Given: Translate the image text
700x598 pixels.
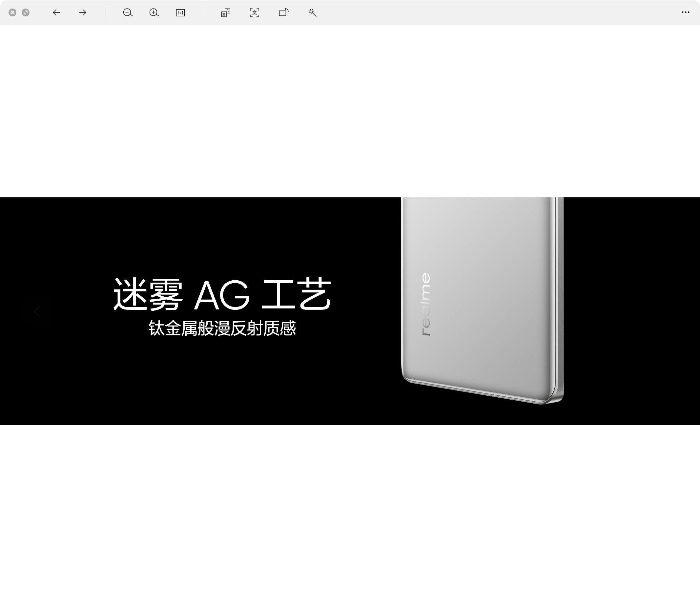Looking at the screenshot, I should pyautogui.click(x=226, y=13).
